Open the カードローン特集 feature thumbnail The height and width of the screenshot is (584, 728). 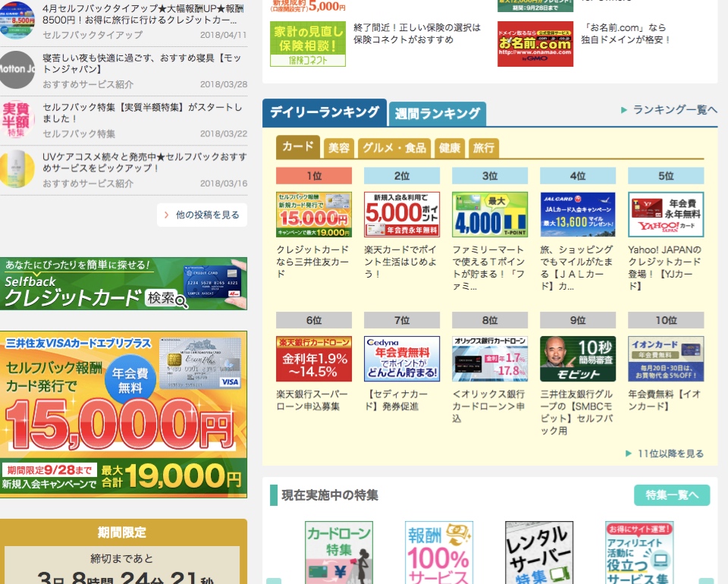339,552
